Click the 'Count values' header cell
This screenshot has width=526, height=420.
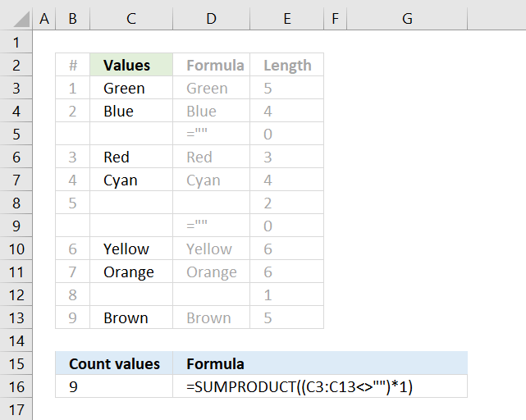tap(114, 363)
